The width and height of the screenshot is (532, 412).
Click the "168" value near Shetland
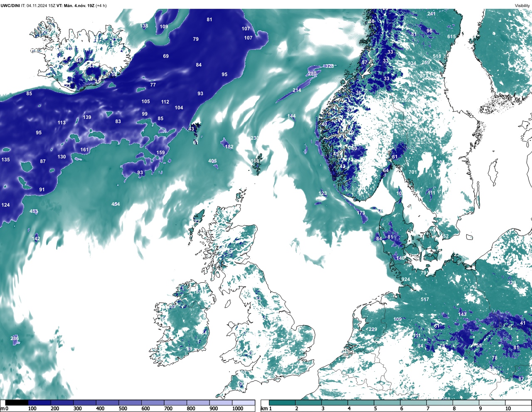click(x=255, y=161)
